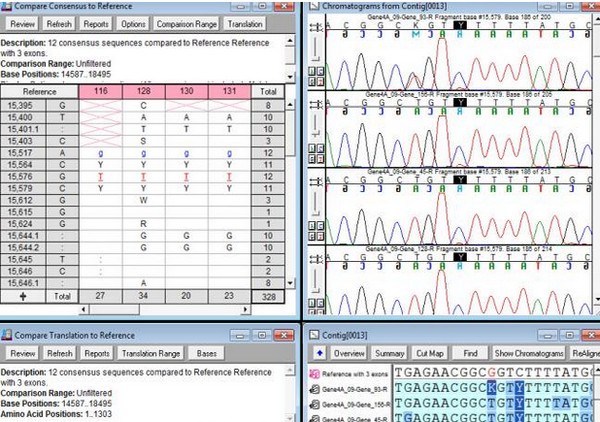Click the Comparison Range button
Viewport: 600px width, 422px height.
point(186,24)
